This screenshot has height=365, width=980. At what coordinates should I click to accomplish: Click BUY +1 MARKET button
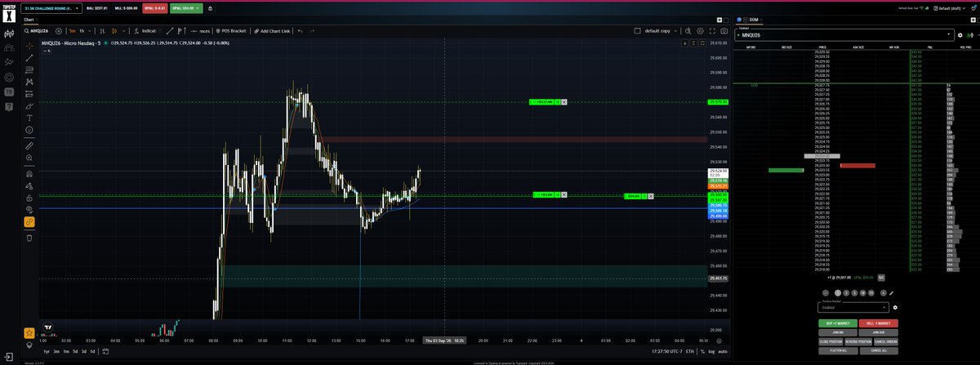coord(838,323)
